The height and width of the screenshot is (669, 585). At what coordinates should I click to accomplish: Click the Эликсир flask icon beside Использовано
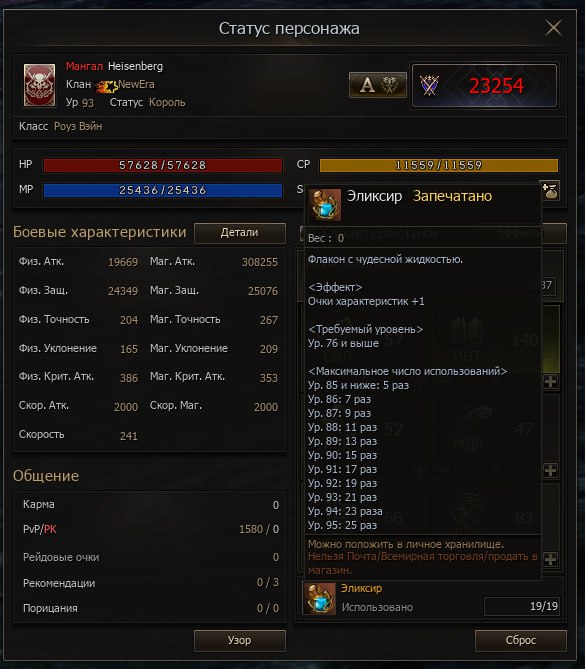coord(319,599)
